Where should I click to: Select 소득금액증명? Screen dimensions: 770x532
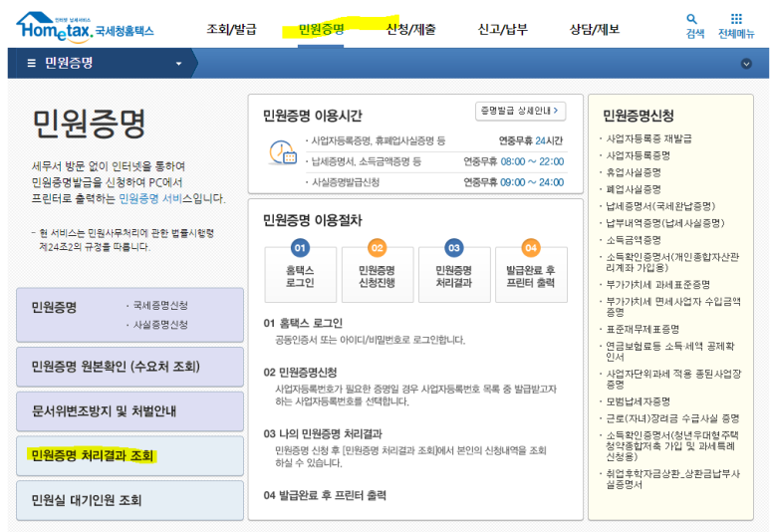click(x=634, y=240)
